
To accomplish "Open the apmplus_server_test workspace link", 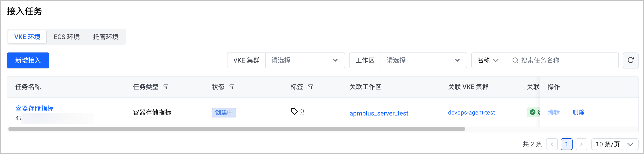I will coord(379,113).
